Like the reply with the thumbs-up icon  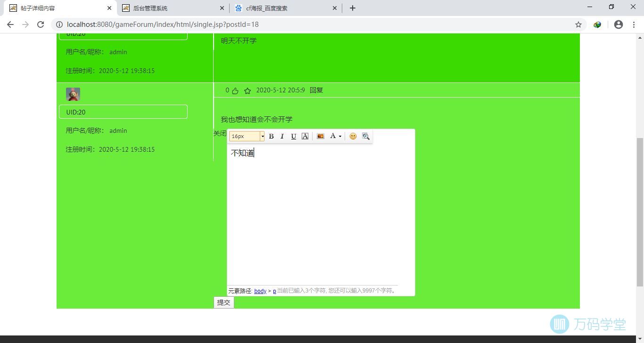[x=235, y=90]
